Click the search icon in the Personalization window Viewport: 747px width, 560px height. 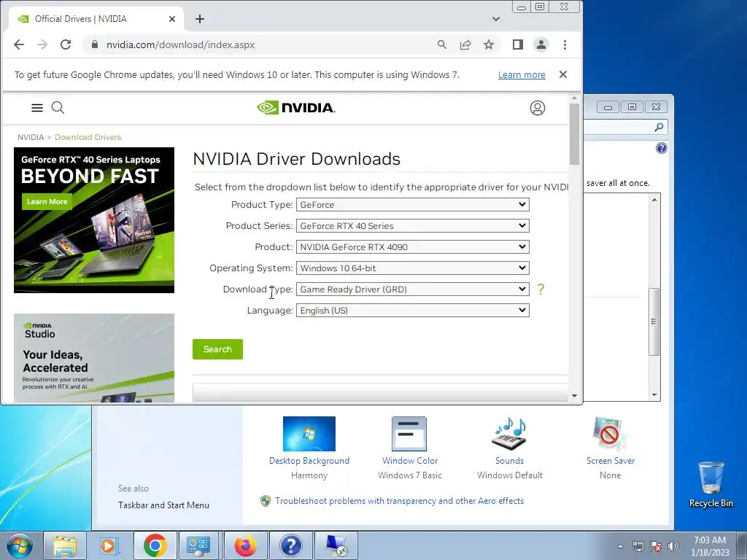(x=659, y=127)
